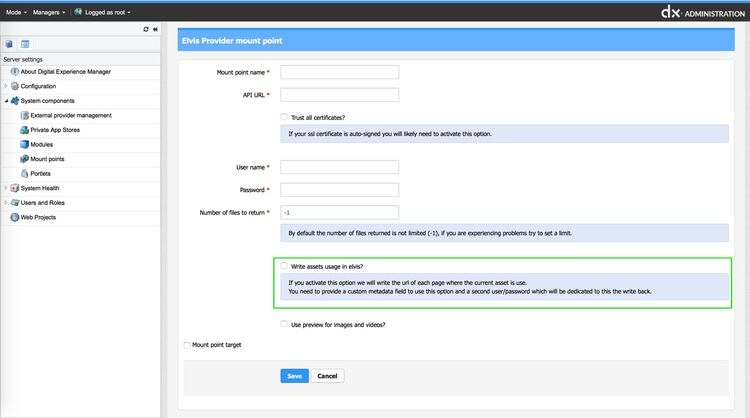This screenshot has height=418, width=750.
Task: Open the Managers dropdown menu
Action: coord(49,12)
